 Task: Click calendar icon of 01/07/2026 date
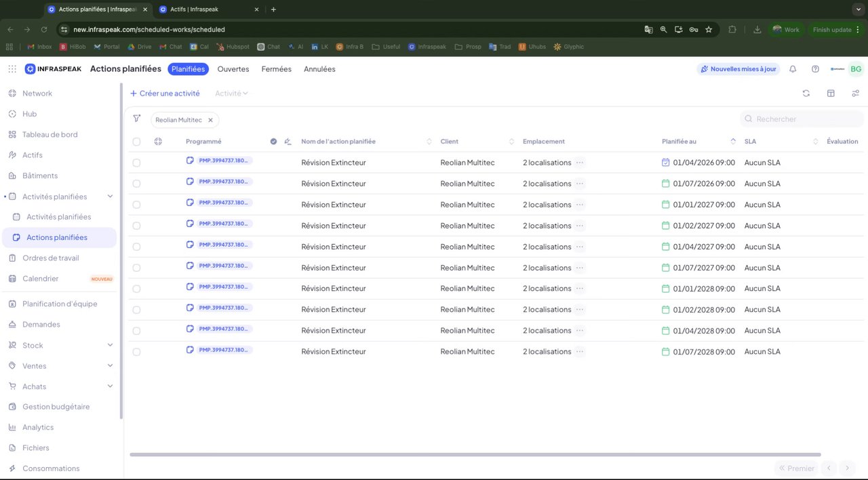[666, 184]
